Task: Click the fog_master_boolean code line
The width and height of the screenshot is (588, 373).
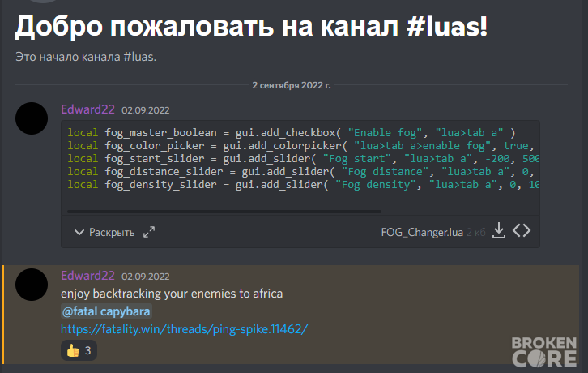Action: [x=292, y=133]
